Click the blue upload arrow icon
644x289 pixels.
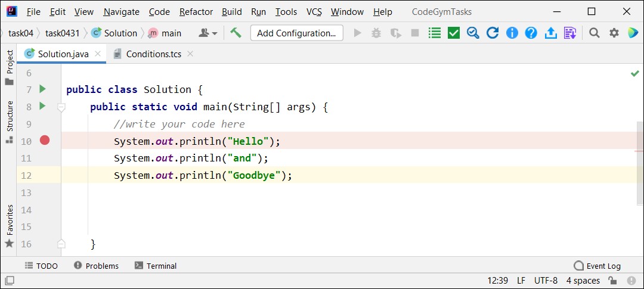pos(550,33)
